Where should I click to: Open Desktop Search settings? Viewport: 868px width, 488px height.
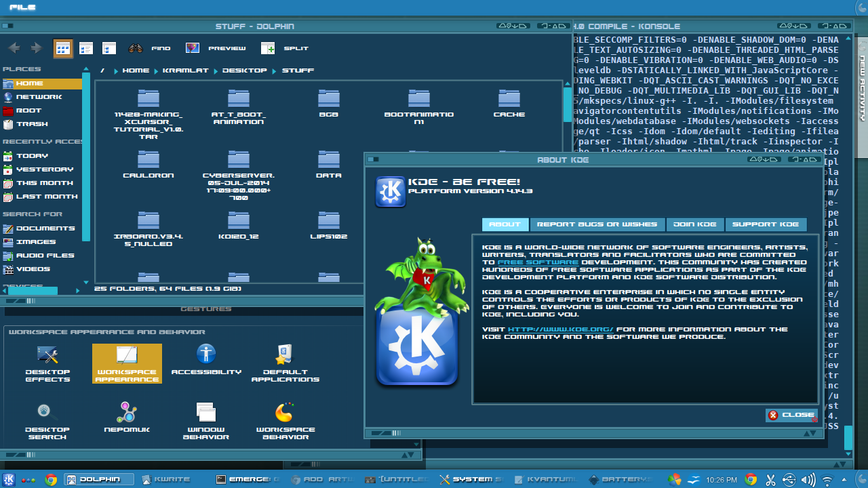coord(47,422)
